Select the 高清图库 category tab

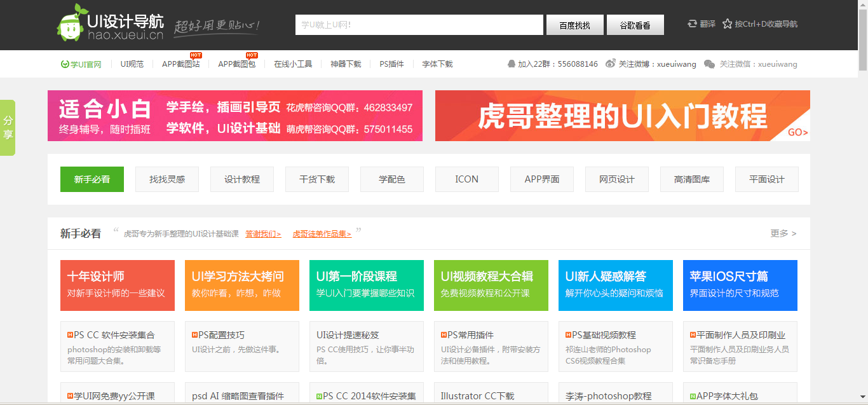coord(692,179)
